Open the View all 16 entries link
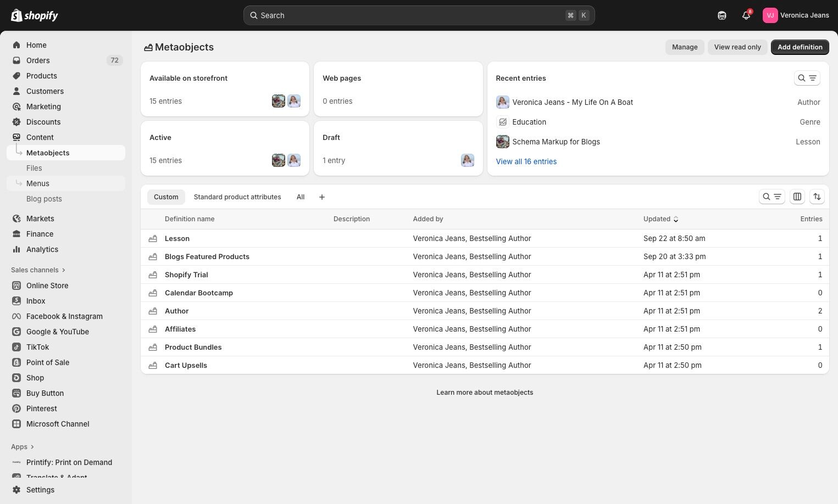This screenshot has width=838, height=504. (x=526, y=161)
